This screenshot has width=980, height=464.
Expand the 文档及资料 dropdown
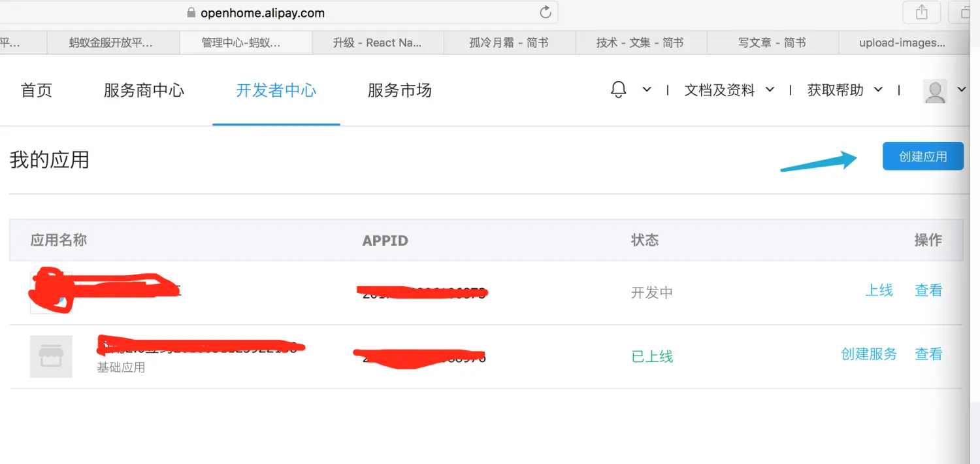(x=729, y=90)
